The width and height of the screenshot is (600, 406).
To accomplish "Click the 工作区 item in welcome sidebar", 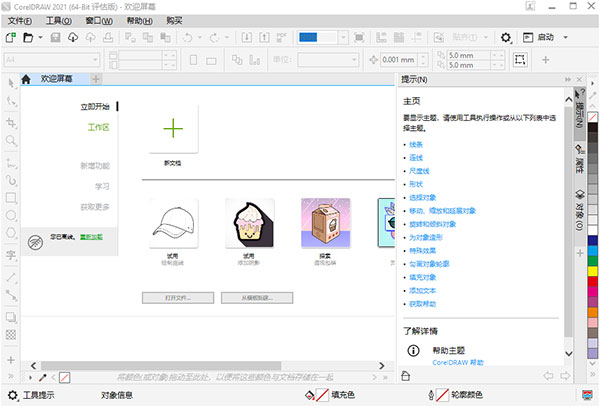I will click(x=98, y=128).
